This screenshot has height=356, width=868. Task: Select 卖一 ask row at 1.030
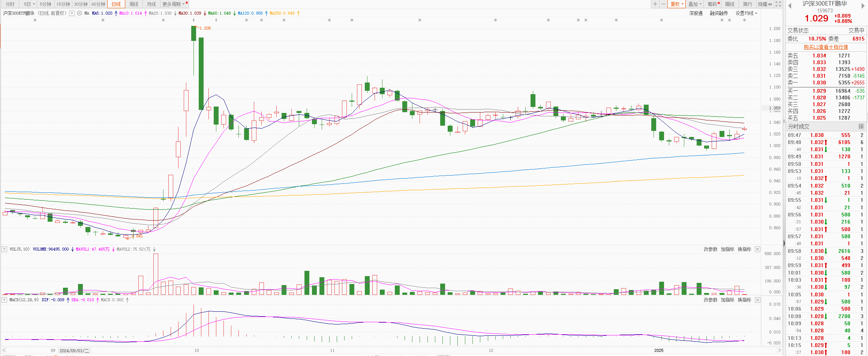coord(826,83)
